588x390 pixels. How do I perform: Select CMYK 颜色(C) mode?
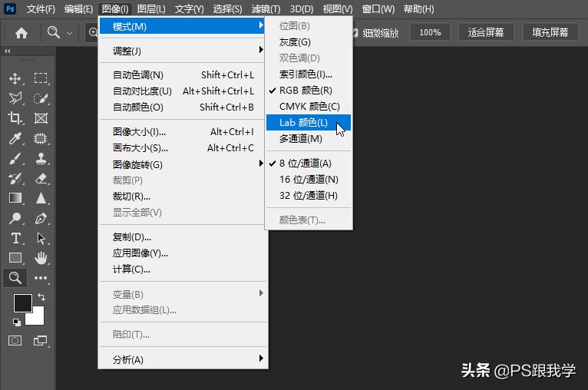[309, 107]
